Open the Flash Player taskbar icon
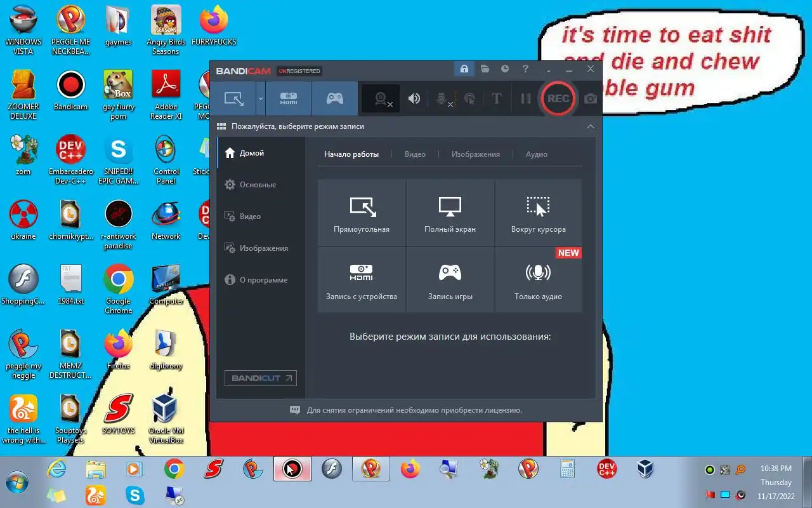 pos(332,469)
